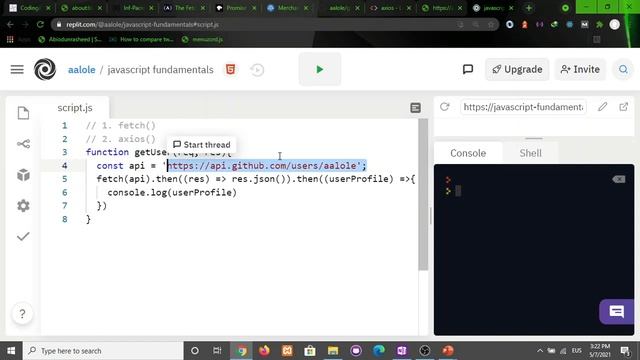Open the chat speech bubble icon in header

click(x=468, y=69)
